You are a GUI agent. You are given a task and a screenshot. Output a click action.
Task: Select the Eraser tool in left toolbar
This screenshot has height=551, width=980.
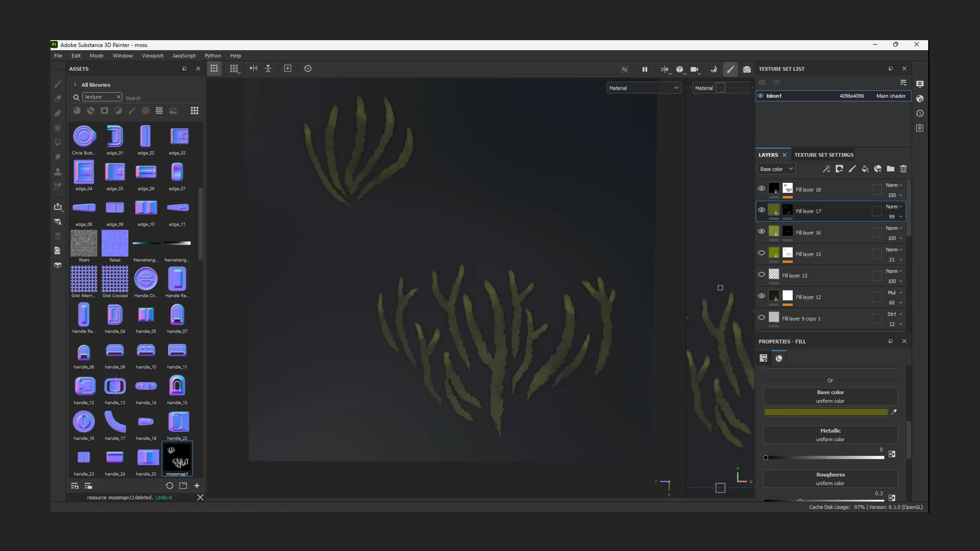[x=58, y=99]
